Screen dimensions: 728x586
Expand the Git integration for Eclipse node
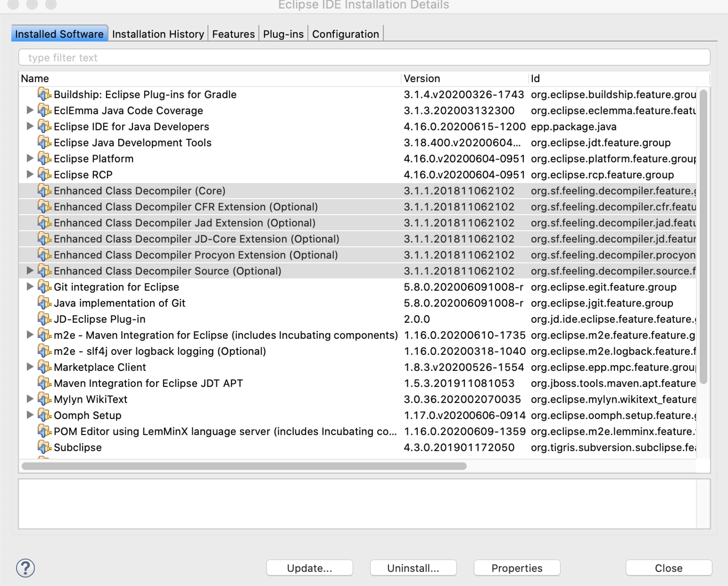[30, 287]
